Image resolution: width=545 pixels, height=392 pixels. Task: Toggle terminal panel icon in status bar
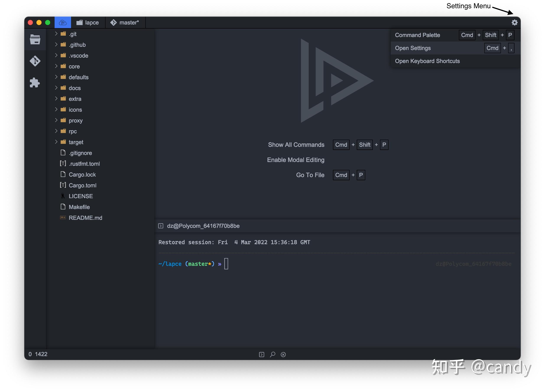click(x=261, y=354)
